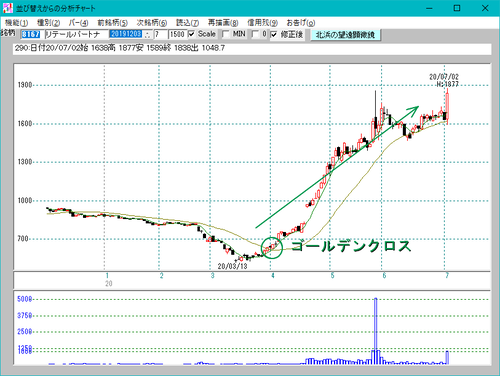Click the 1000 price axis label
The width and height of the screenshot is (500, 376).
(x=25, y=201)
